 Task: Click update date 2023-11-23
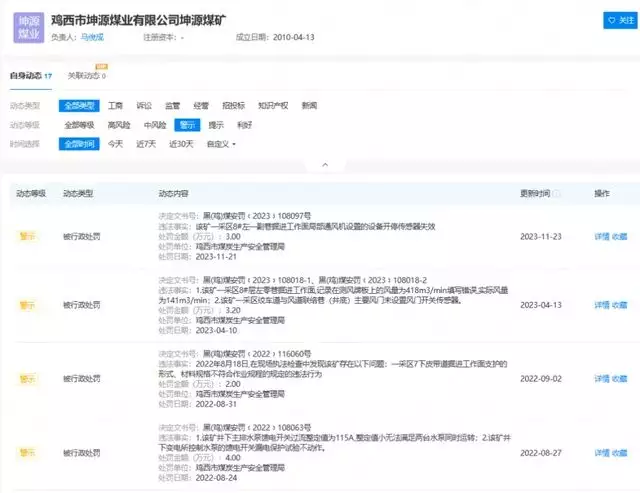pos(541,237)
